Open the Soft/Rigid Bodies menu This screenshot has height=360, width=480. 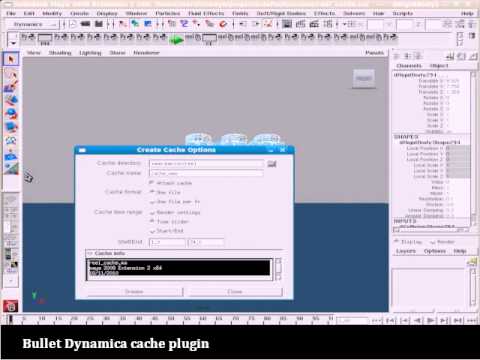281,13
